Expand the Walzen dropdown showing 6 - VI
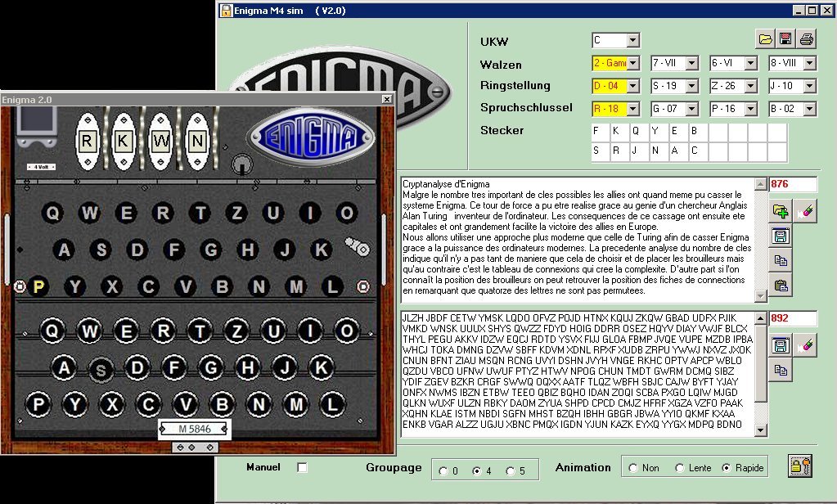 (x=750, y=63)
